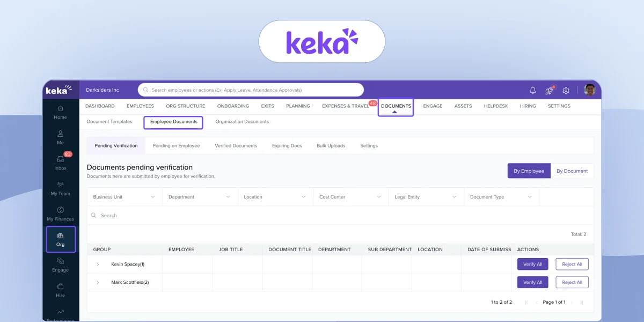644x322 pixels.
Task: Open the ONBOARDING menu tab
Action: tap(233, 106)
